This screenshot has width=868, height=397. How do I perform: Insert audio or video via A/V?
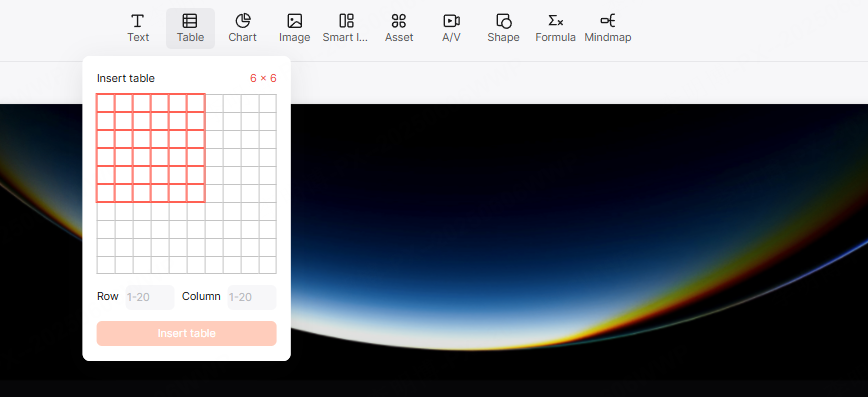tap(451, 28)
